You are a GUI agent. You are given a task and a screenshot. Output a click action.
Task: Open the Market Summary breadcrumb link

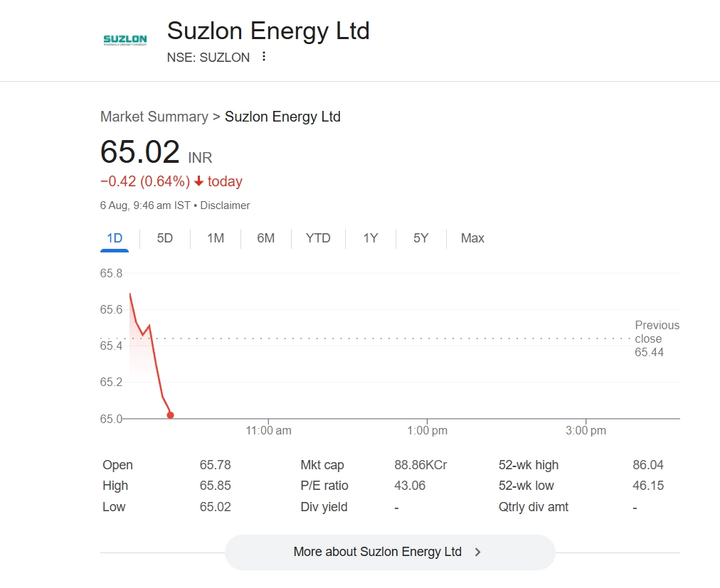[x=154, y=117]
